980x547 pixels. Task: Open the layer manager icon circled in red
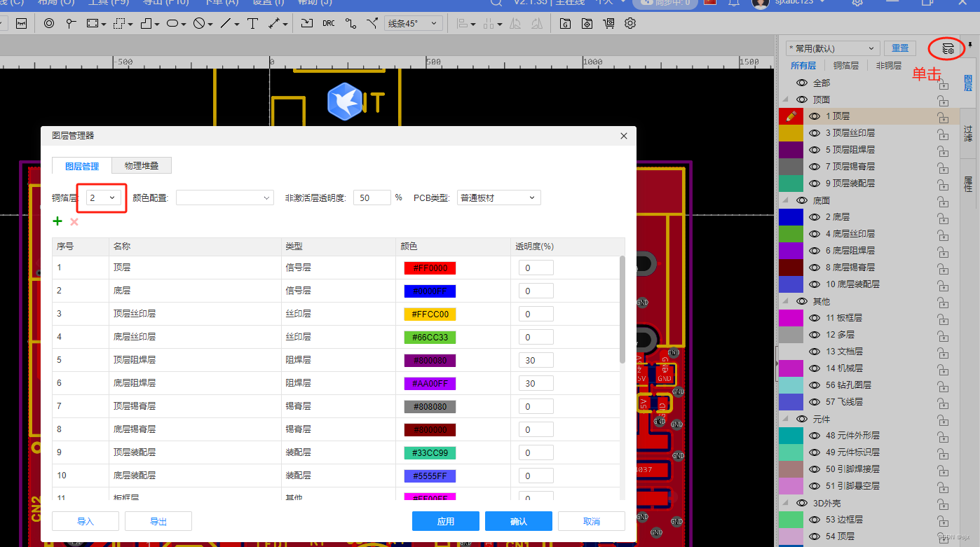pos(947,48)
